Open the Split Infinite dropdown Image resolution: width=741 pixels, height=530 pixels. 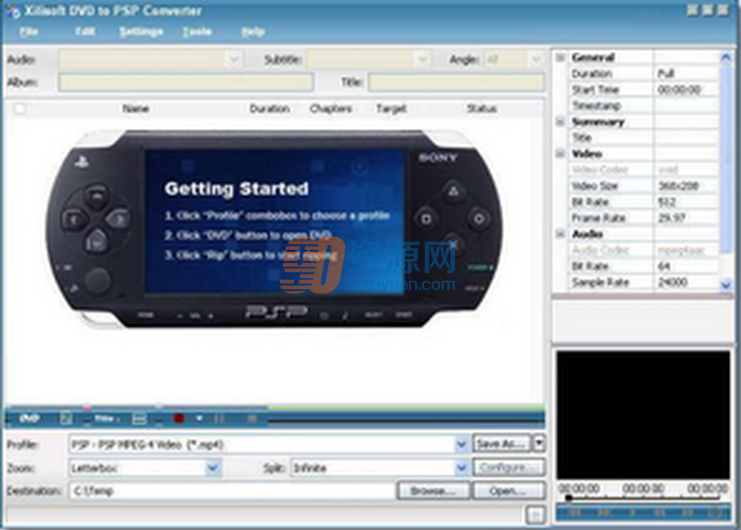[x=461, y=468]
